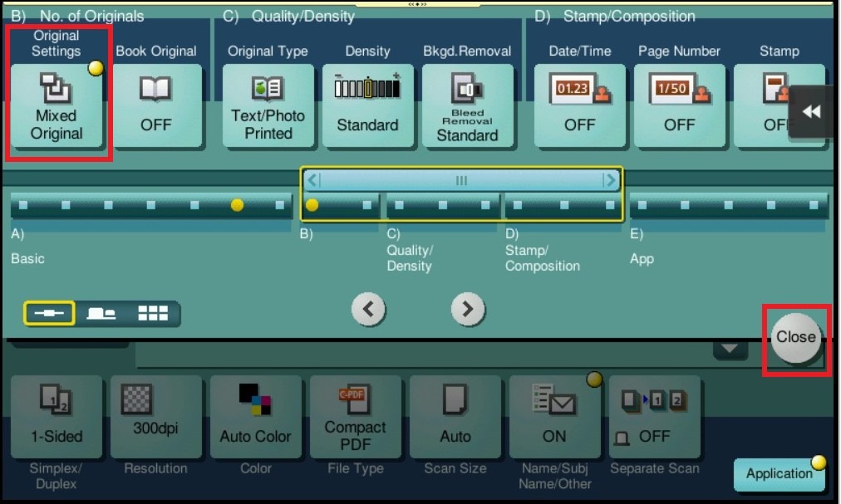Set scan resolution via 300dpi button
Image resolution: width=841 pixels, height=504 pixels.
pyautogui.click(x=156, y=416)
